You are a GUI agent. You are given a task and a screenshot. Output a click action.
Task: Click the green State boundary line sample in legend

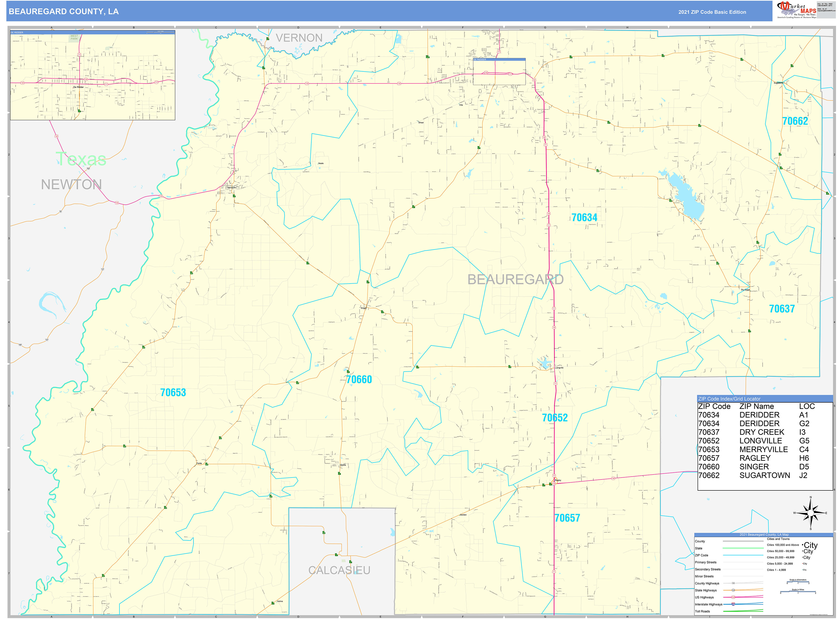pyautogui.click(x=743, y=548)
